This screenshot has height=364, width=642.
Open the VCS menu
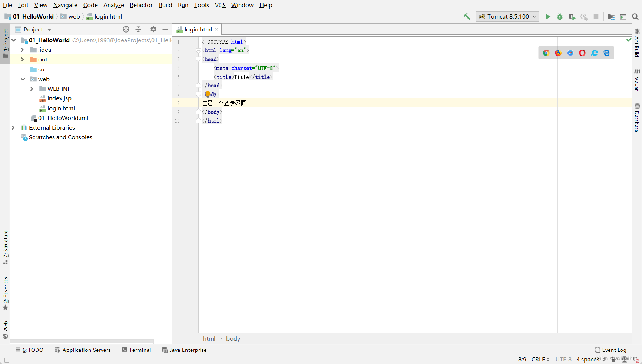pyautogui.click(x=220, y=5)
